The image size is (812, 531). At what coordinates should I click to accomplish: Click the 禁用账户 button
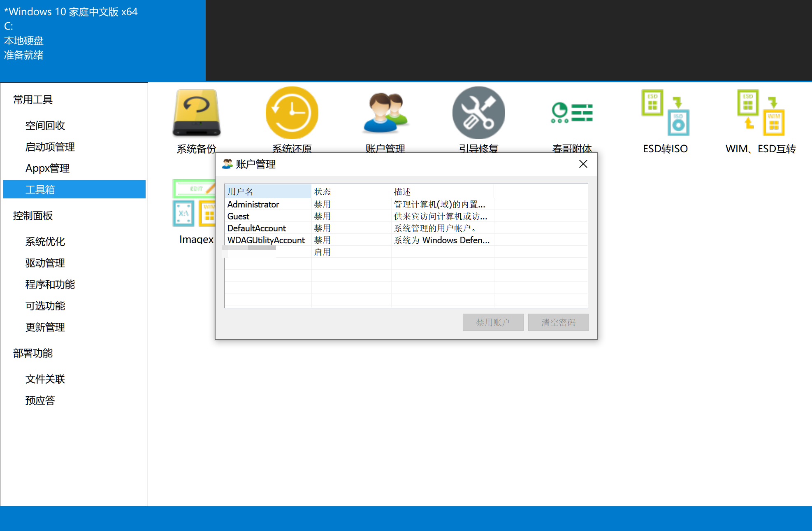click(493, 322)
